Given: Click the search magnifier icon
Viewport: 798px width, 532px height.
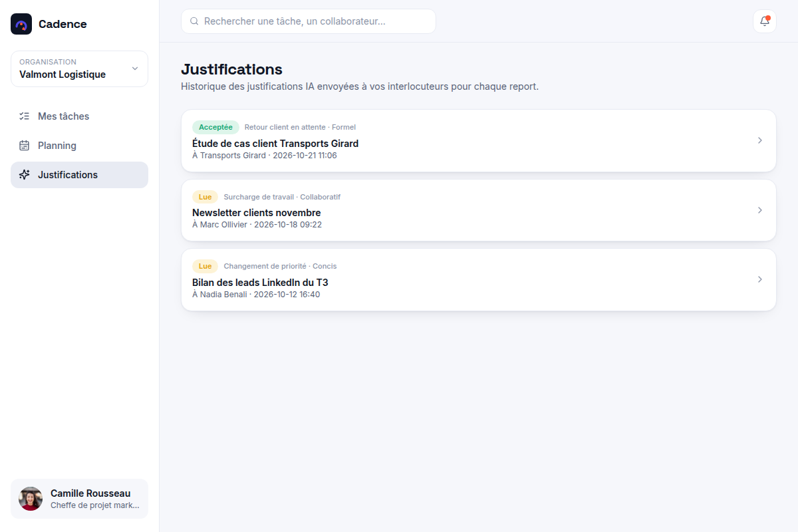Looking at the screenshot, I should pos(195,21).
